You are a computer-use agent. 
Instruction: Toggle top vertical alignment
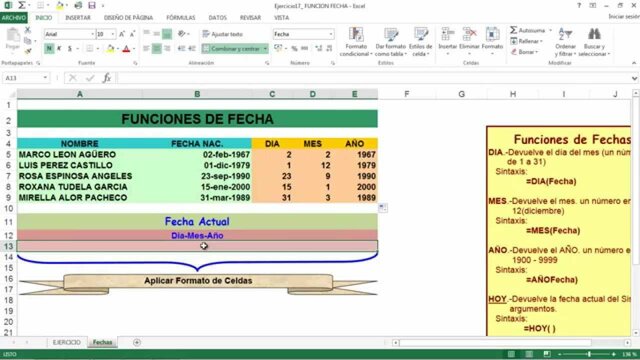[x=146, y=34]
